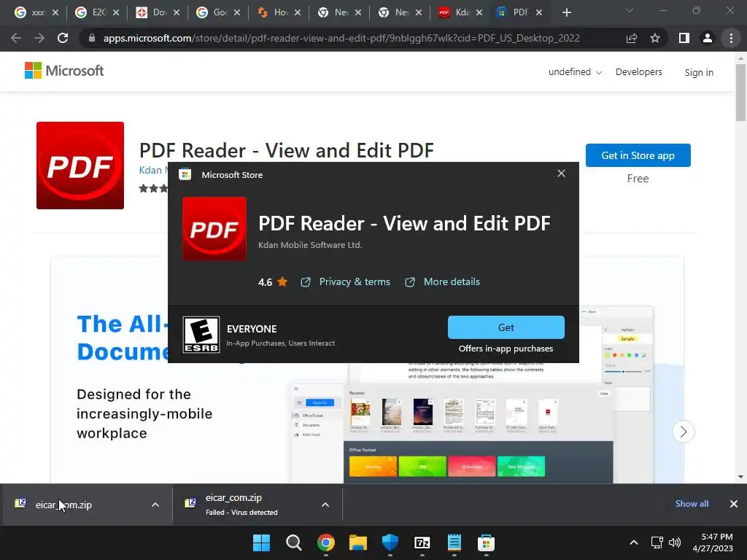747x560 pixels.
Task: Show hidden system tray icons
Action: tap(634, 542)
